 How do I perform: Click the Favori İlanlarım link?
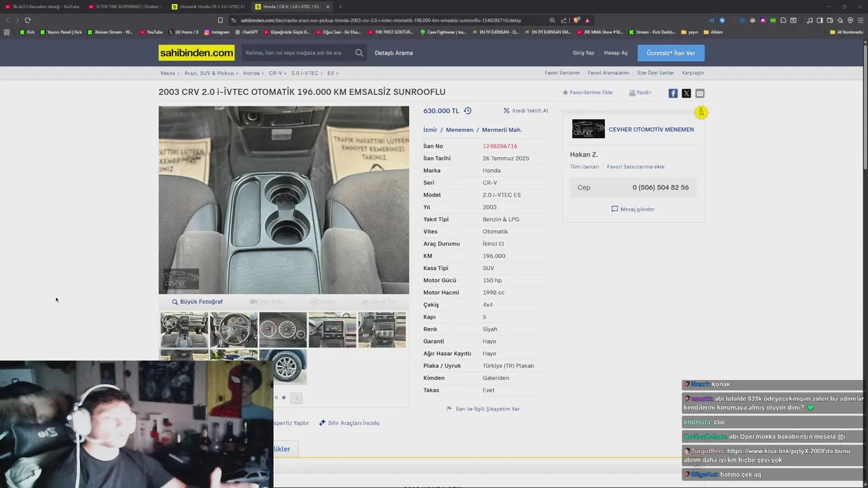pyautogui.click(x=562, y=73)
